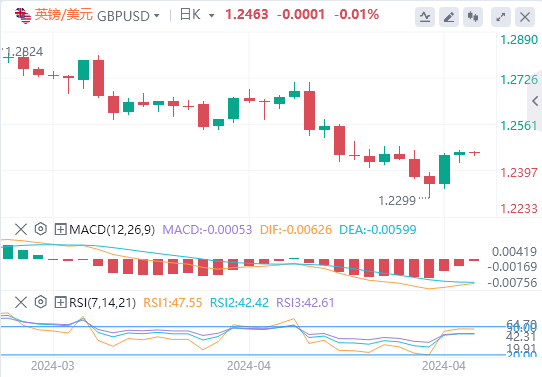Viewport: 542px width, 377px height.
Task: Click the 英镑/美元 pair name
Action: (64, 15)
